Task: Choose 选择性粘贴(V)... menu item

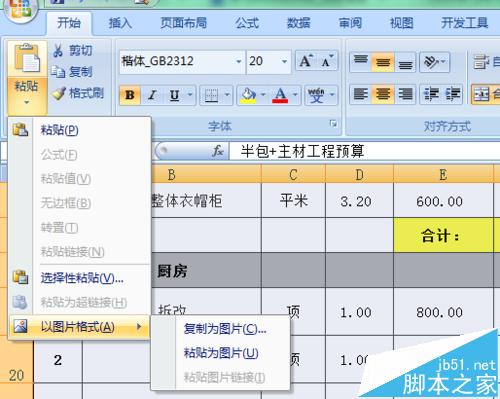Action: click(x=79, y=277)
